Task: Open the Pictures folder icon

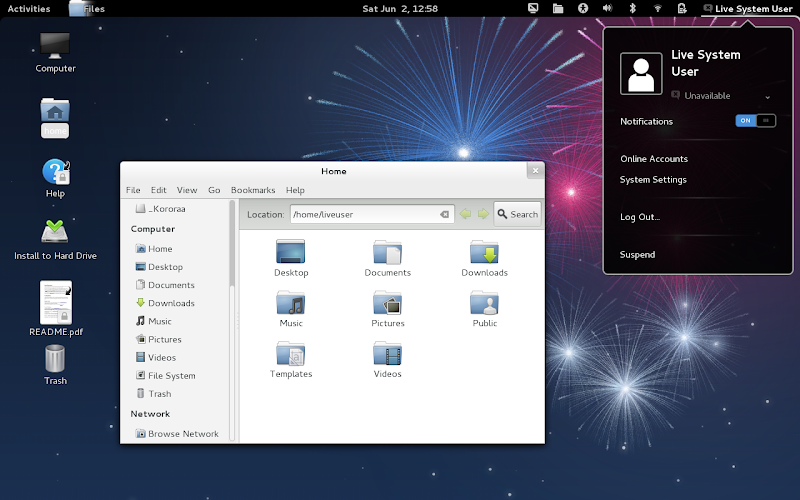Action: (x=387, y=303)
